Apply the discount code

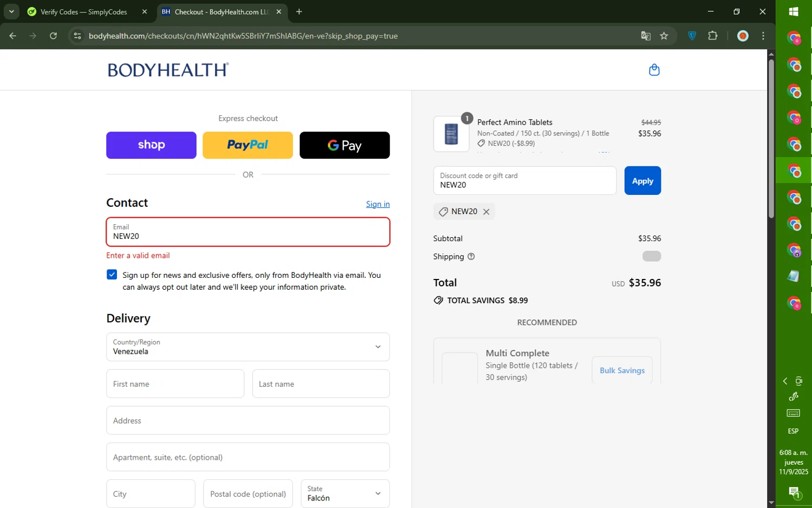point(643,180)
